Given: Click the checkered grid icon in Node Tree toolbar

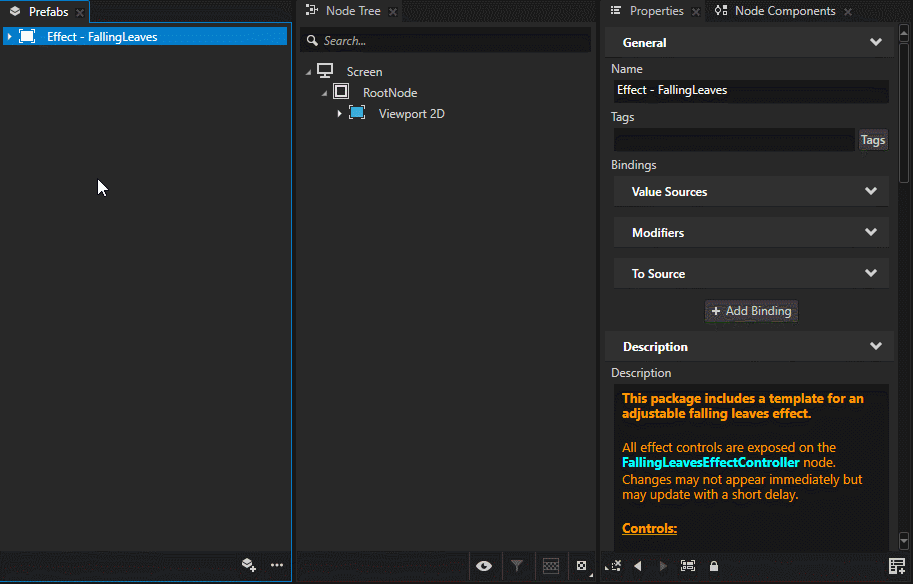Looking at the screenshot, I should 549,565.
